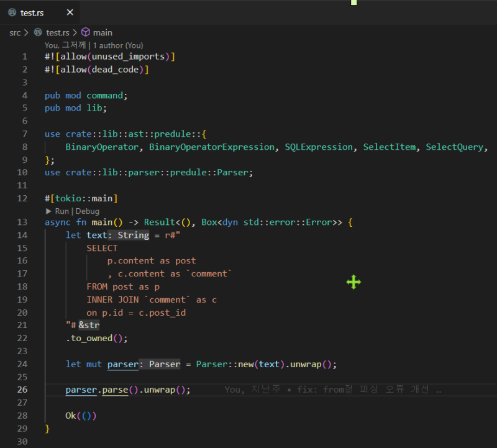Close the test.rs editor tab
The height and width of the screenshot is (448, 497).
[x=70, y=12]
